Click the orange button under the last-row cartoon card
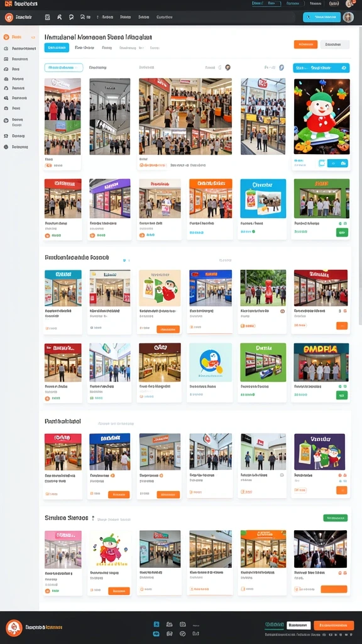The height and width of the screenshot is (644, 362). click(x=119, y=591)
